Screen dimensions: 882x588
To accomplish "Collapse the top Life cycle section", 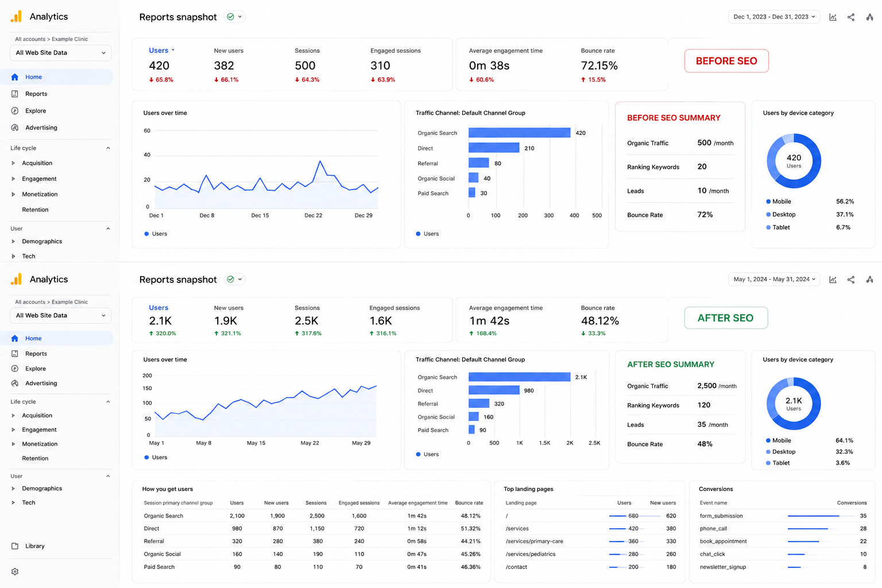I will (x=108, y=148).
